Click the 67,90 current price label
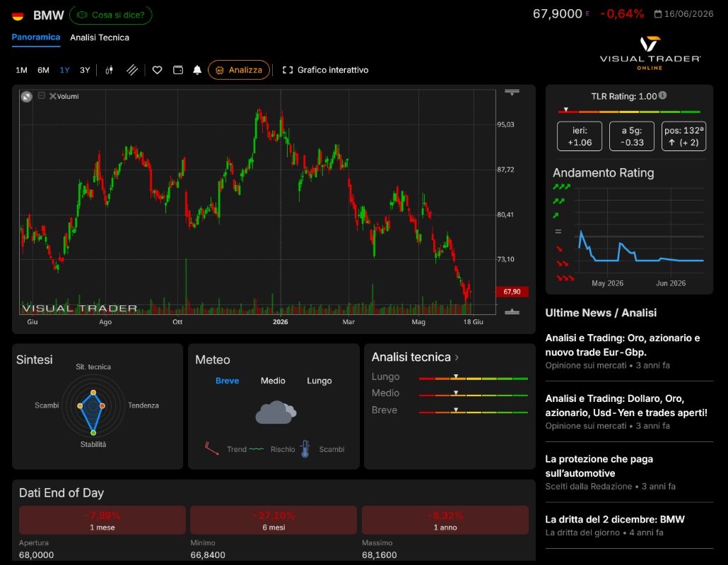The image size is (728, 565). click(512, 291)
